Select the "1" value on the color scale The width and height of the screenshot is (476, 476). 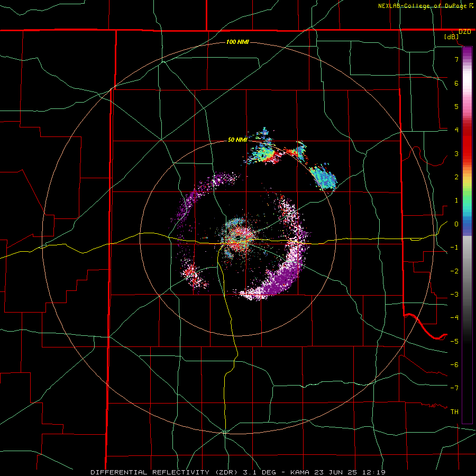(x=456, y=200)
